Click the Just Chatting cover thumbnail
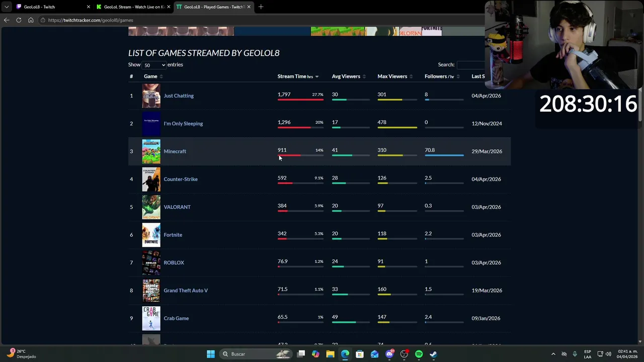Viewport: 644px width, 362px height. (151, 96)
